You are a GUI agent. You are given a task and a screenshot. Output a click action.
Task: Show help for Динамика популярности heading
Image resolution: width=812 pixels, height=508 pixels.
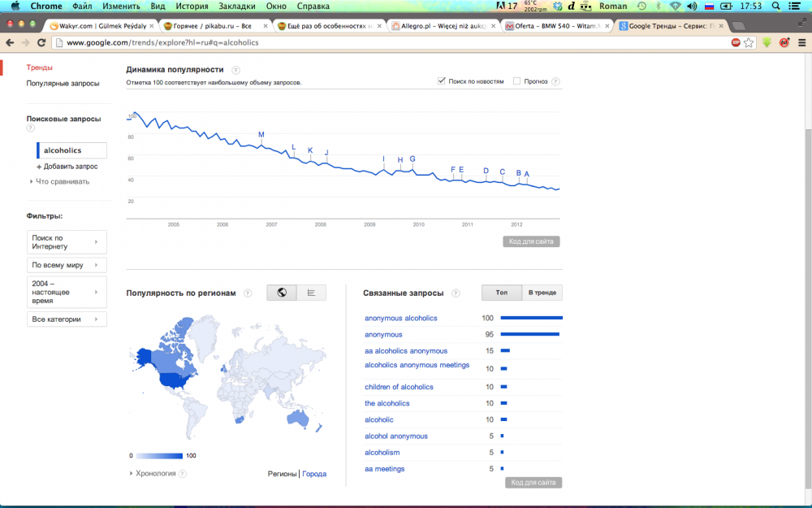(235, 70)
